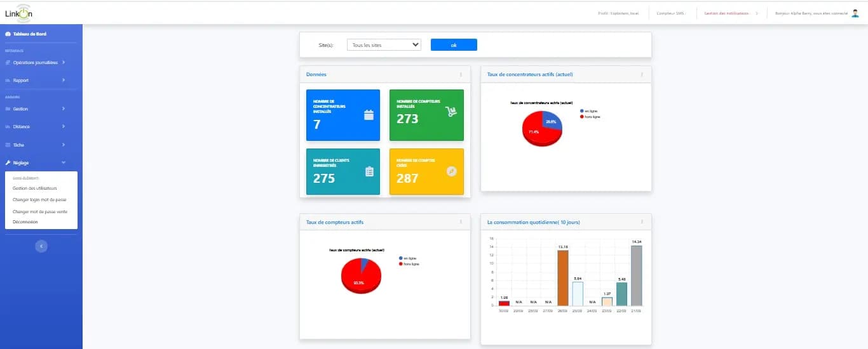Click the red 1.08 consumption bar

504,303
